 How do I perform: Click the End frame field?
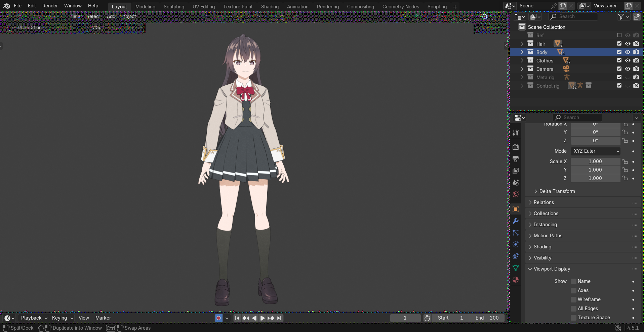487,318
